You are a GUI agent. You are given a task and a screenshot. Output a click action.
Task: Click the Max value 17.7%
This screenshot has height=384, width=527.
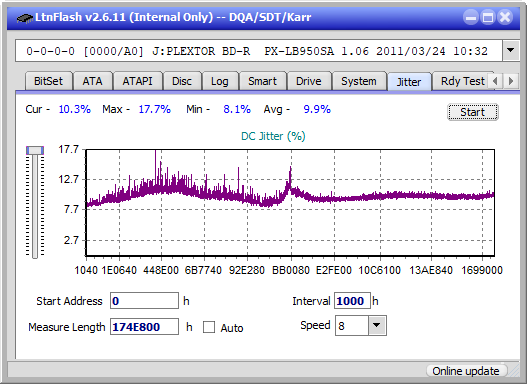click(155, 109)
